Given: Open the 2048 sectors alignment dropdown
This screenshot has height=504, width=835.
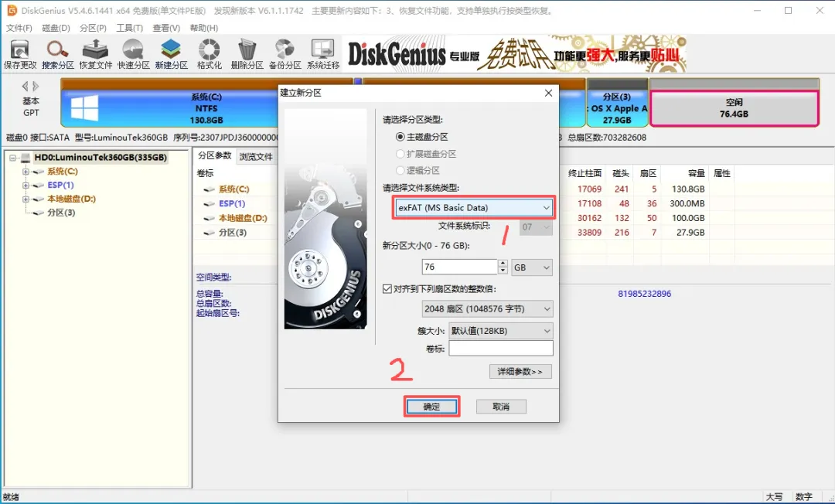Looking at the screenshot, I should [487, 308].
